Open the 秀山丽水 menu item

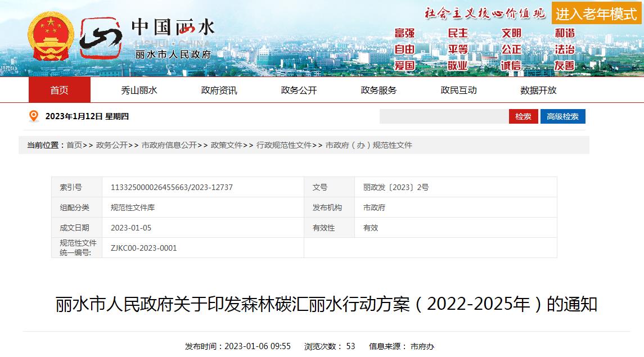click(139, 90)
